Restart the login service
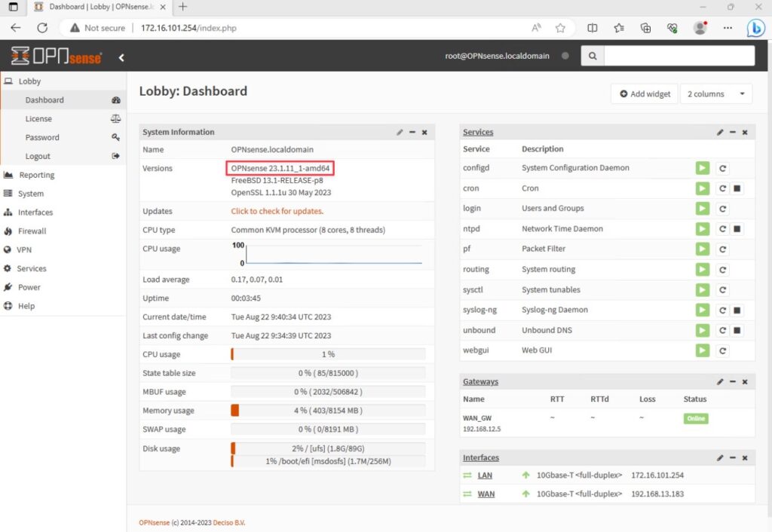 pos(722,209)
